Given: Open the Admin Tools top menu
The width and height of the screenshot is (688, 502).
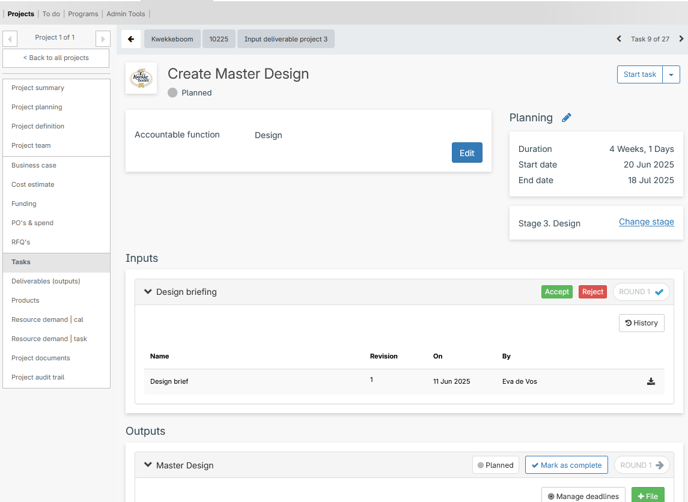Looking at the screenshot, I should pos(125,14).
